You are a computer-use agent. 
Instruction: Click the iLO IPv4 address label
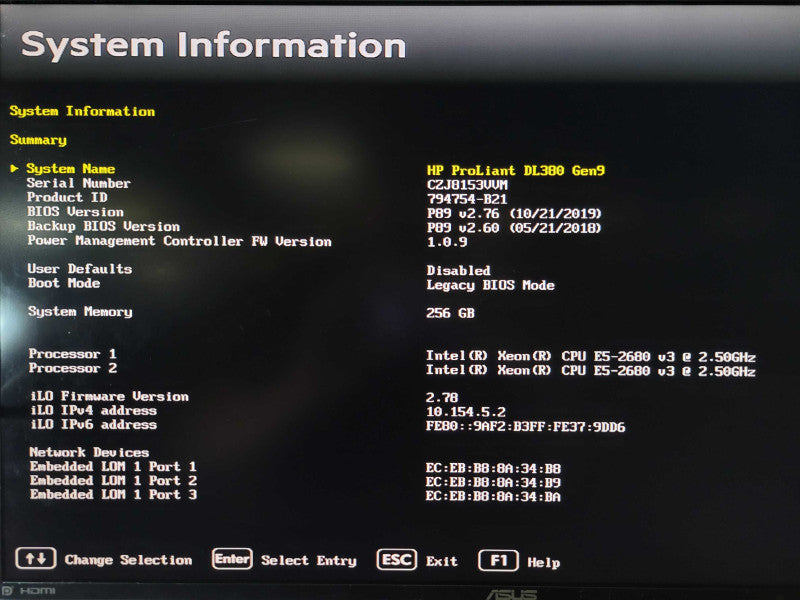tap(93, 410)
